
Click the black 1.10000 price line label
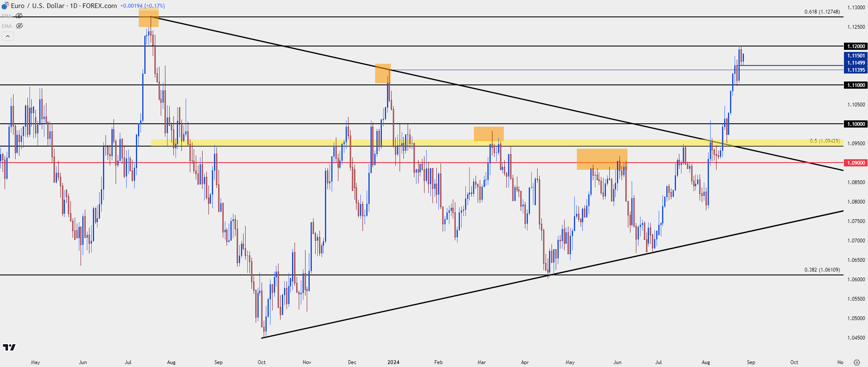pyautogui.click(x=856, y=124)
